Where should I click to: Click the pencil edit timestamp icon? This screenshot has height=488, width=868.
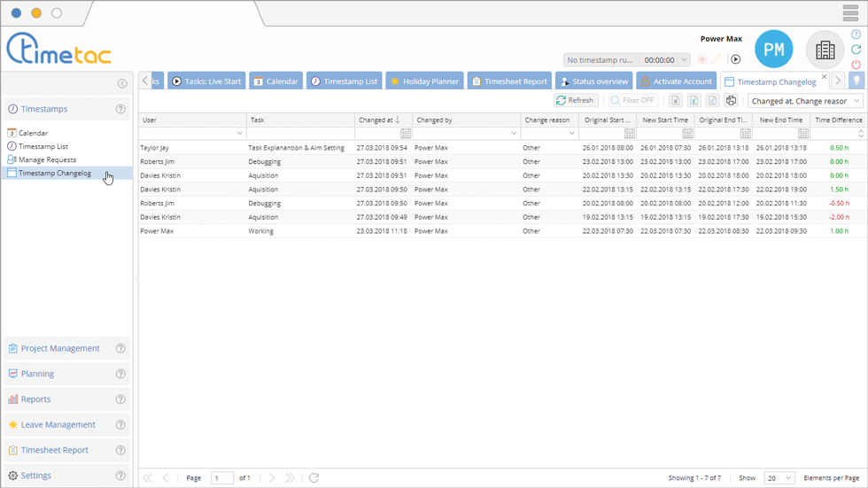[x=717, y=59]
